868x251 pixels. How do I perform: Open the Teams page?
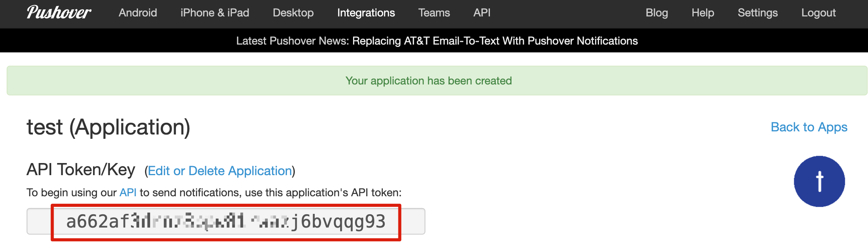click(x=434, y=13)
